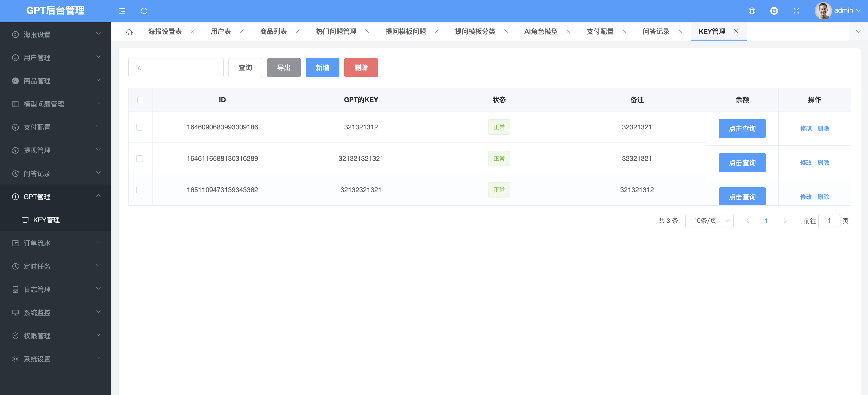Open the 10条/页 page size dropdown

point(709,221)
